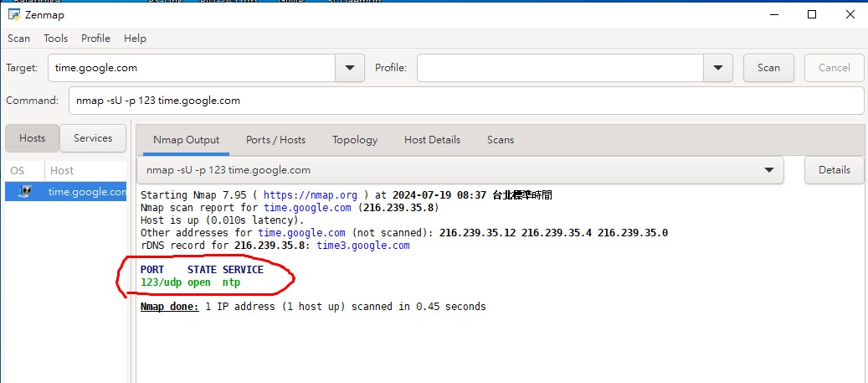
Task: Open the Host Details tab
Action: [432, 140]
